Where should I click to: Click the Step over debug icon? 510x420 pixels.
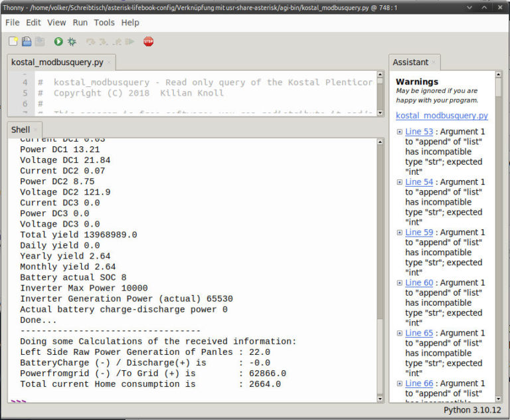[x=90, y=41]
